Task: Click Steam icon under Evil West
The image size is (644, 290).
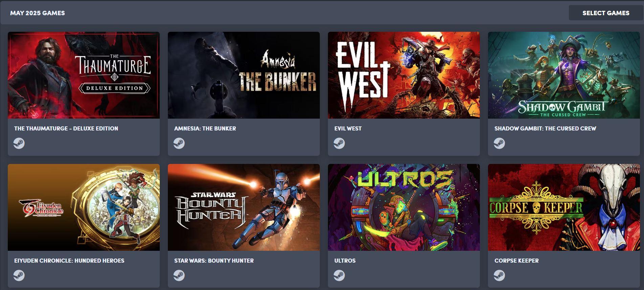Action: (x=339, y=143)
